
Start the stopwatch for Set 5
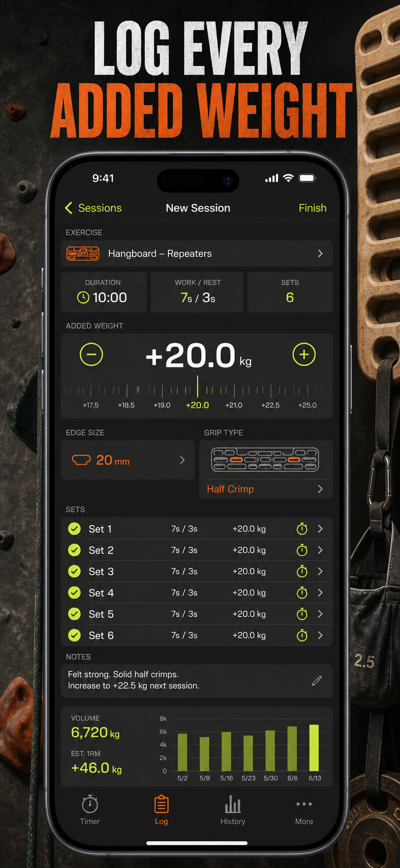coord(302,614)
